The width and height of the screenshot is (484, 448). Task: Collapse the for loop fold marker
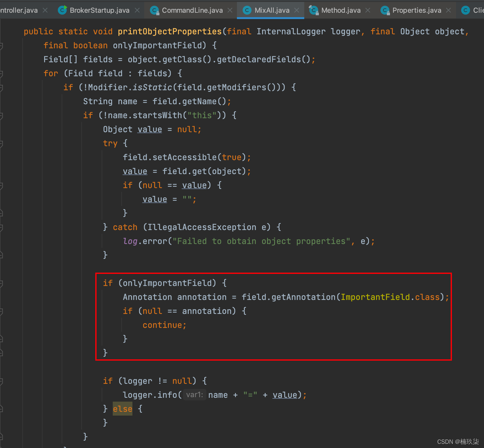click(x=1, y=74)
